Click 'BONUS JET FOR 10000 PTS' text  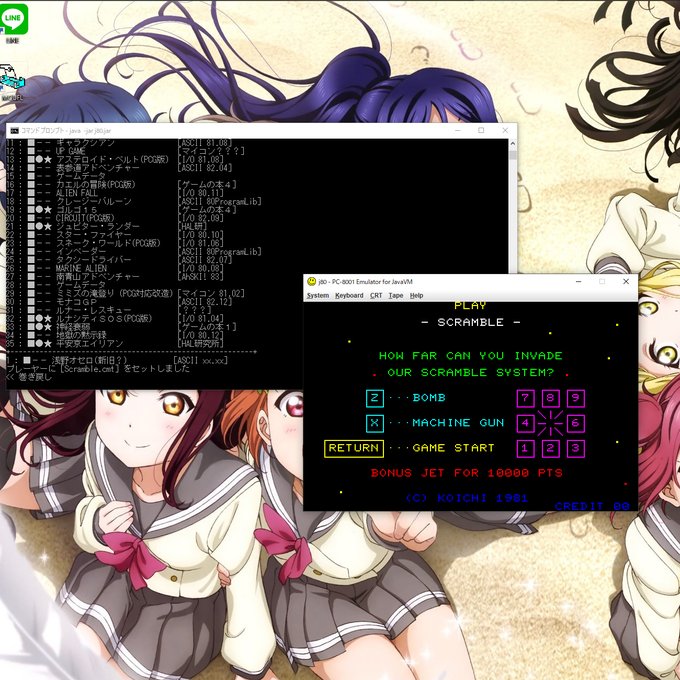click(467, 473)
